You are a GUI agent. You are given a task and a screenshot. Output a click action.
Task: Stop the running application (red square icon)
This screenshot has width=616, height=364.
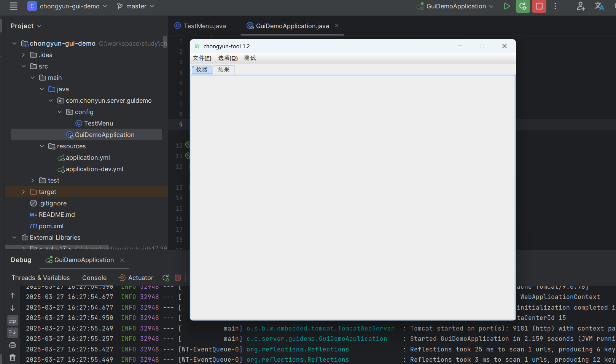click(x=539, y=6)
